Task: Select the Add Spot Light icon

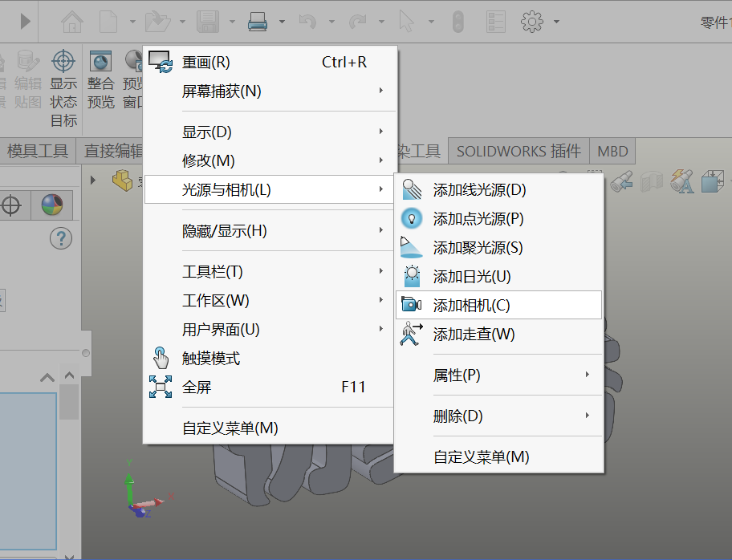Action: (x=413, y=247)
